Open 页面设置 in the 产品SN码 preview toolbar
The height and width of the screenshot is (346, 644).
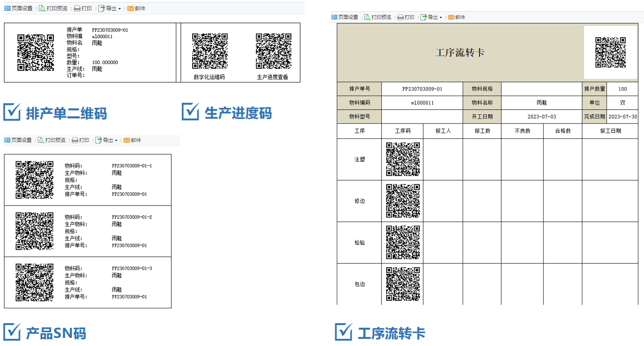pyautogui.click(x=18, y=140)
